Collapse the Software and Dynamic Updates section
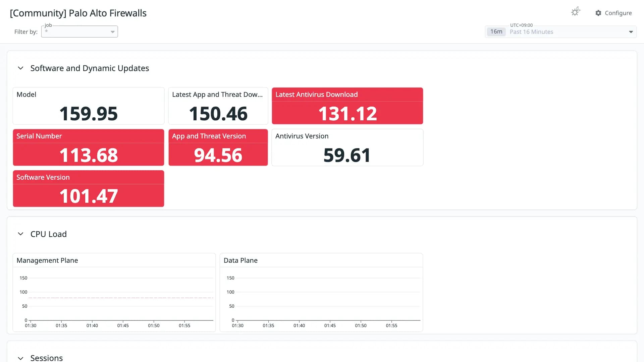 pyautogui.click(x=20, y=68)
